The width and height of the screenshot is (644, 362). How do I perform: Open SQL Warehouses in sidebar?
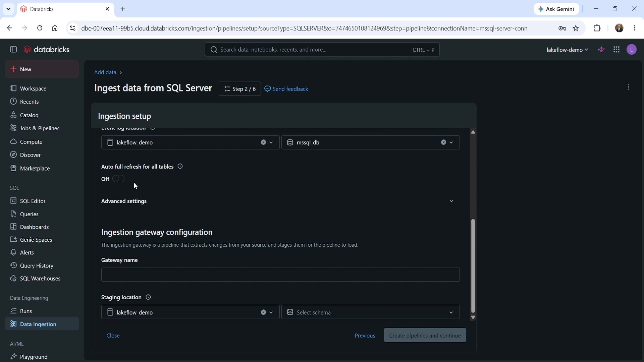pyautogui.click(x=42, y=279)
